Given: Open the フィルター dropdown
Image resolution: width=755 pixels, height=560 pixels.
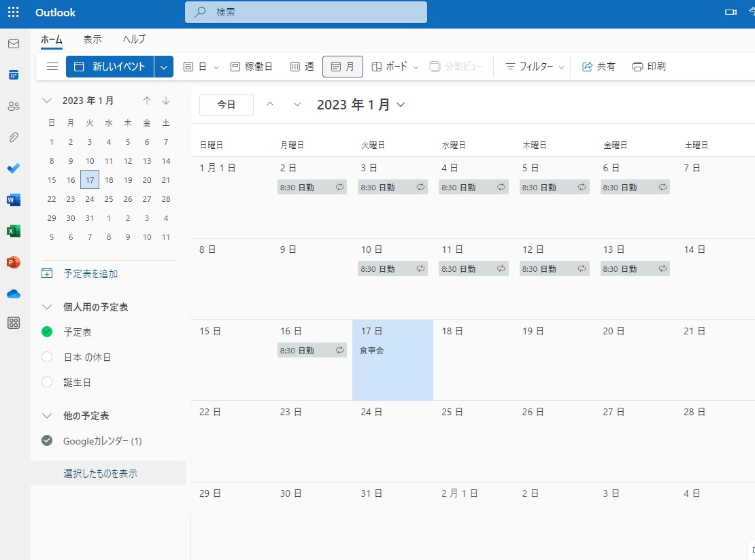Looking at the screenshot, I should click(x=561, y=67).
